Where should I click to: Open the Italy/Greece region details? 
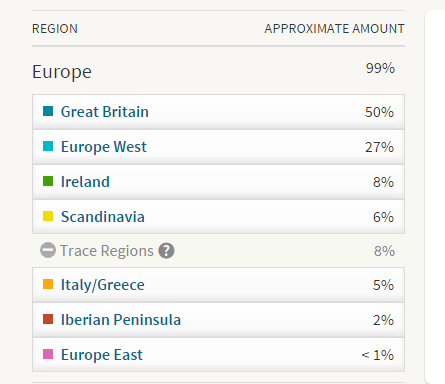[x=103, y=285]
